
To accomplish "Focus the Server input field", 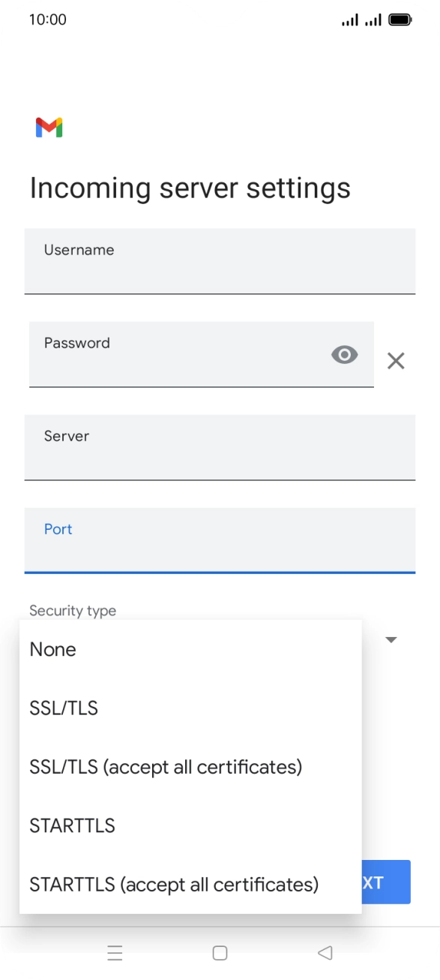I will 220,447.
